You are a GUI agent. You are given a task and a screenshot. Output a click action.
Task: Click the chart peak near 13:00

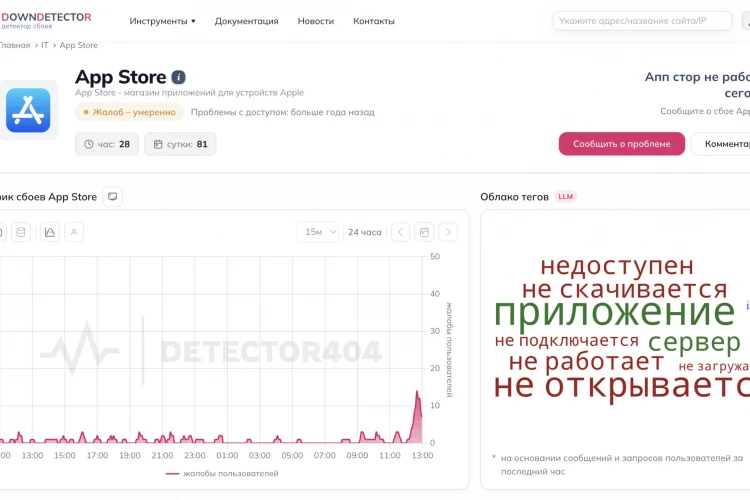coord(417,392)
